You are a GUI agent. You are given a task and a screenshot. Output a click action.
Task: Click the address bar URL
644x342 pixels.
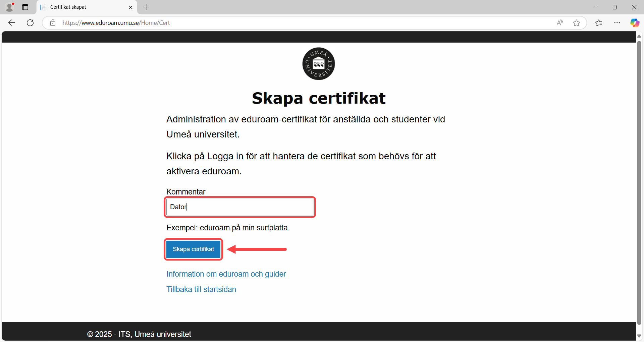point(116,23)
